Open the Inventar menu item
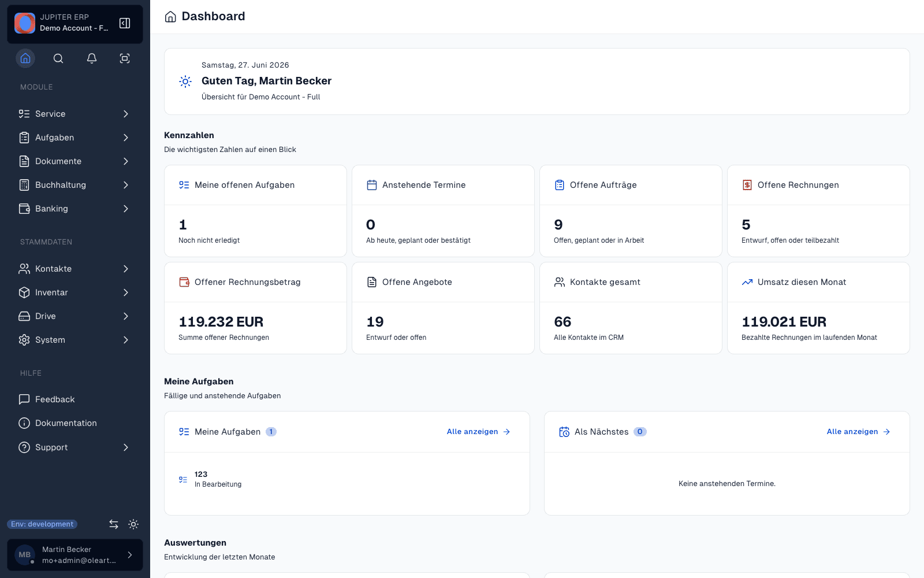 click(x=75, y=292)
